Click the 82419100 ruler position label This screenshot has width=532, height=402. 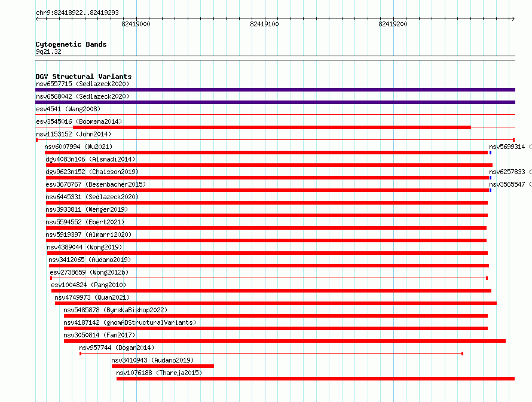pos(264,24)
